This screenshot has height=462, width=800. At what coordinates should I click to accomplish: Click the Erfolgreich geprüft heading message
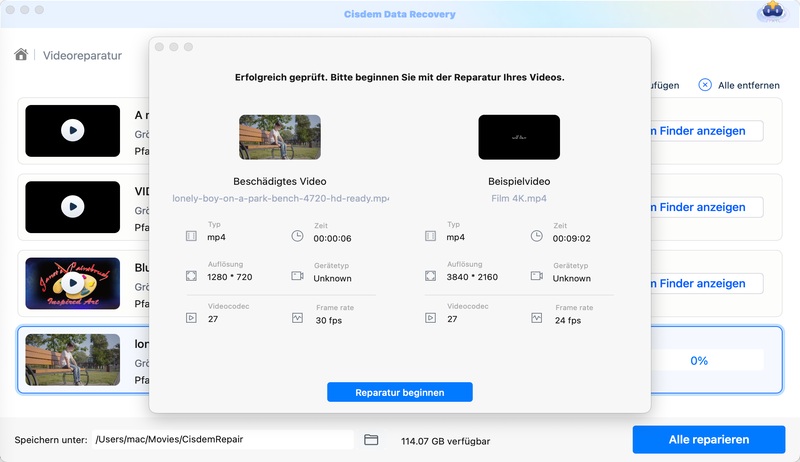399,78
